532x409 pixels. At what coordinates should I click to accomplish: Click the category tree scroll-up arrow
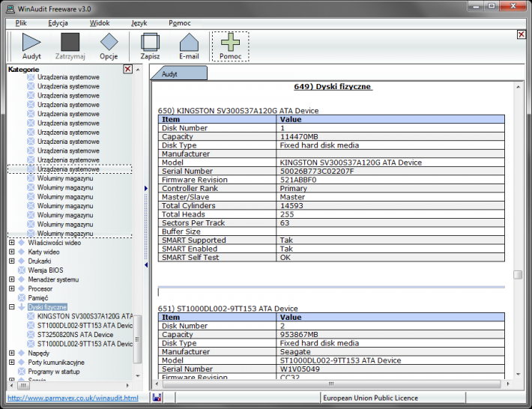coord(138,70)
